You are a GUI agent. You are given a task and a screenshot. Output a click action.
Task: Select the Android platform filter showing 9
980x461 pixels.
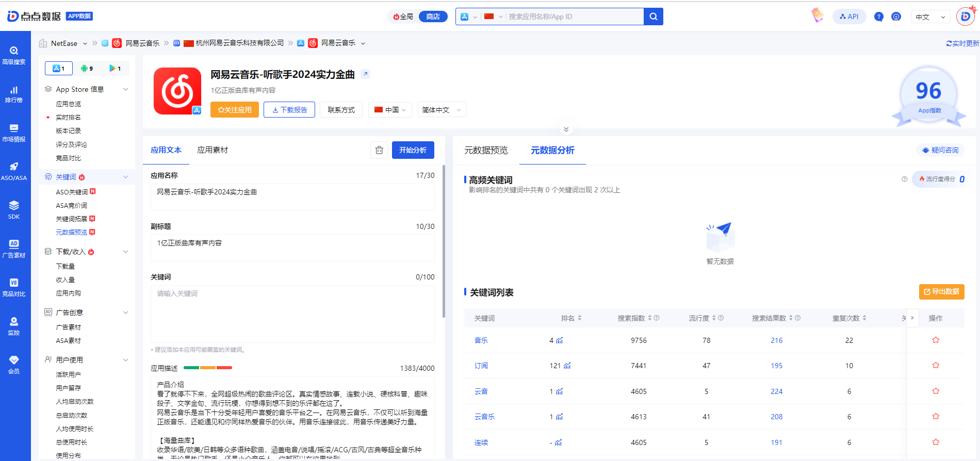click(x=87, y=68)
